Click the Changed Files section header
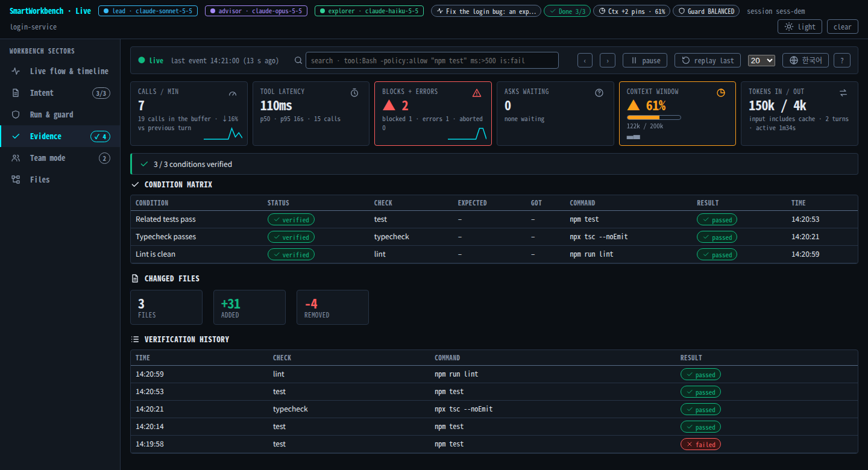This screenshot has height=470, width=868. pyautogui.click(x=166, y=278)
